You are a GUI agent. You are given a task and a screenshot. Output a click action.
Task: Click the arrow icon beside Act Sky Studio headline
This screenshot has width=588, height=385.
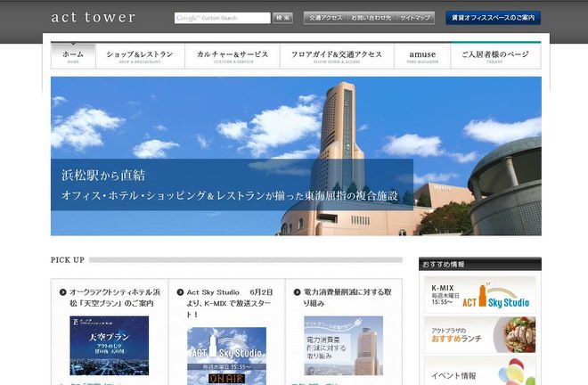(180, 292)
